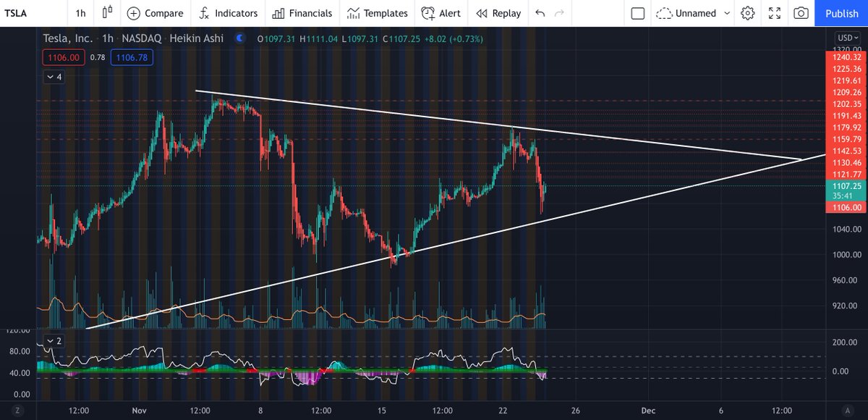
Task: Open the candlestick chart style selector
Action: tap(108, 13)
